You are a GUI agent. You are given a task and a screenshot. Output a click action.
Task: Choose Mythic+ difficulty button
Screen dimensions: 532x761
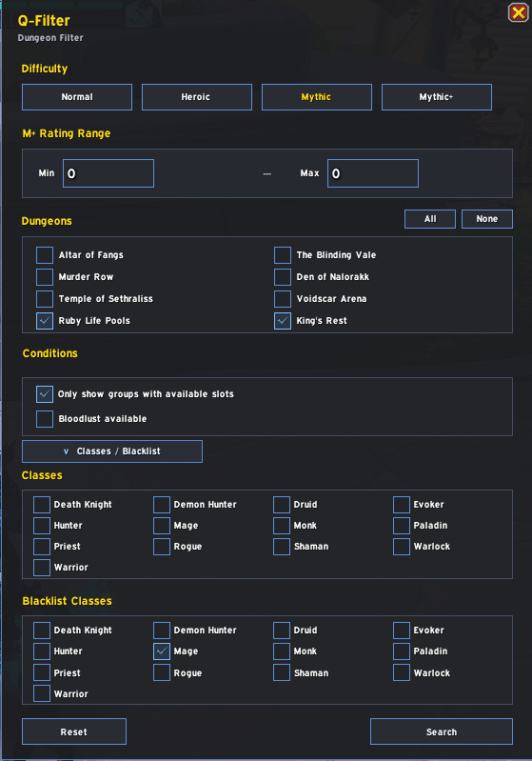pos(437,97)
